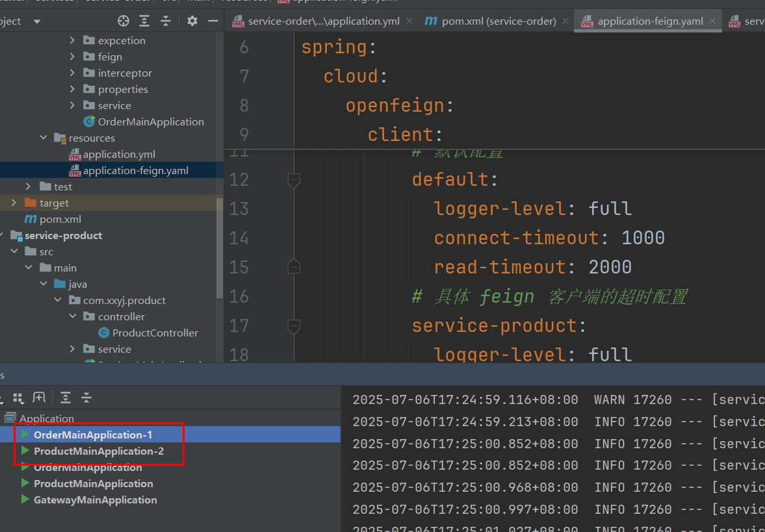This screenshot has height=532, width=765.
Task: Click the locate opened file crosshair icon
Action: pyautogui.click(x=123, y=21)
